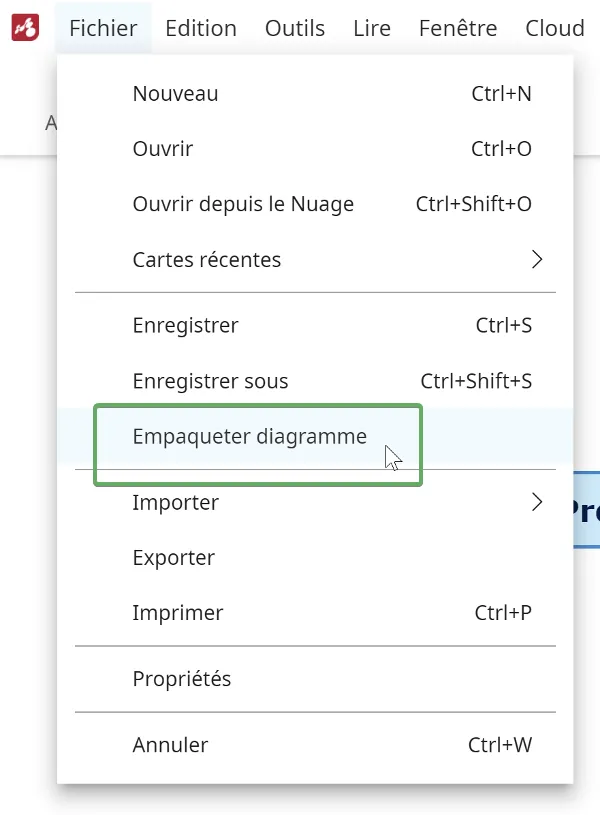The height and width of the screenshot is (815, 600).
Task: Select Ouvrir depuis le Nuage
Action: [x=243, y=204]
